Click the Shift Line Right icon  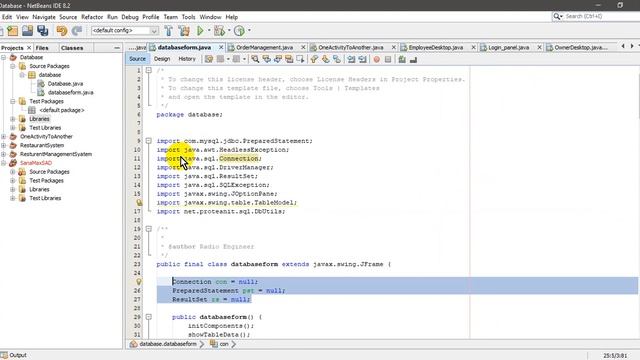click(x=362, y=60)
